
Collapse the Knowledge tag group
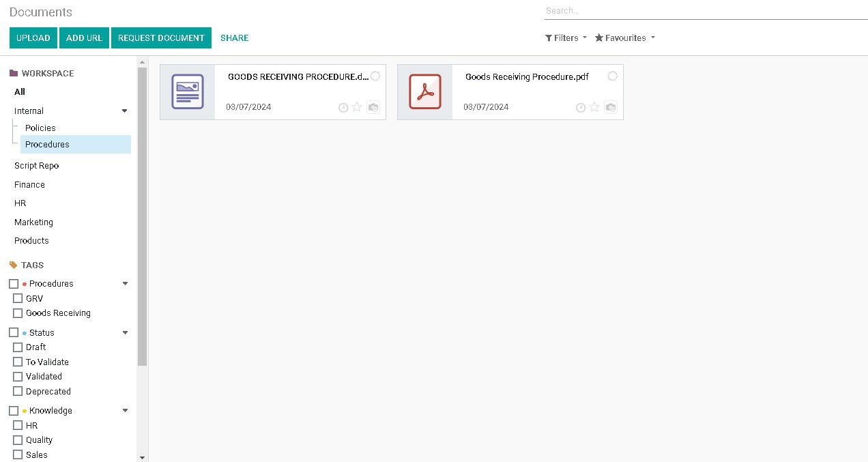tap(125, 410)
